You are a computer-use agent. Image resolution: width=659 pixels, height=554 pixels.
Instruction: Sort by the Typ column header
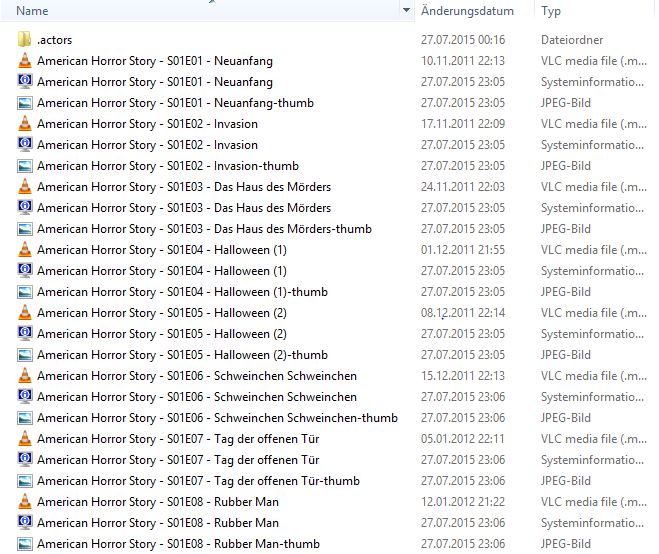coord(551,11)
